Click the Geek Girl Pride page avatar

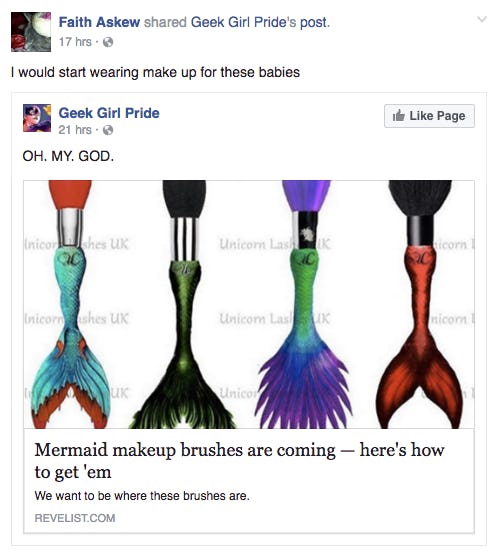pos(37,118)
